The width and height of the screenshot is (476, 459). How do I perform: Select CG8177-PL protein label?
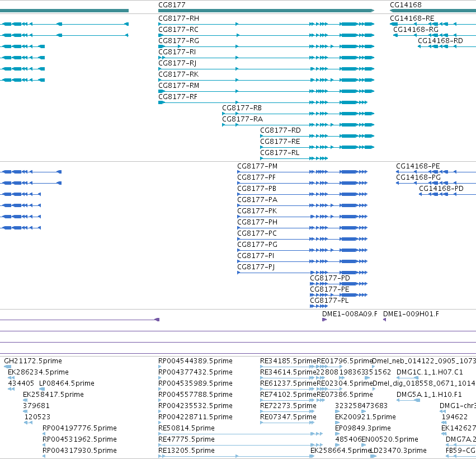pos(329,301)
